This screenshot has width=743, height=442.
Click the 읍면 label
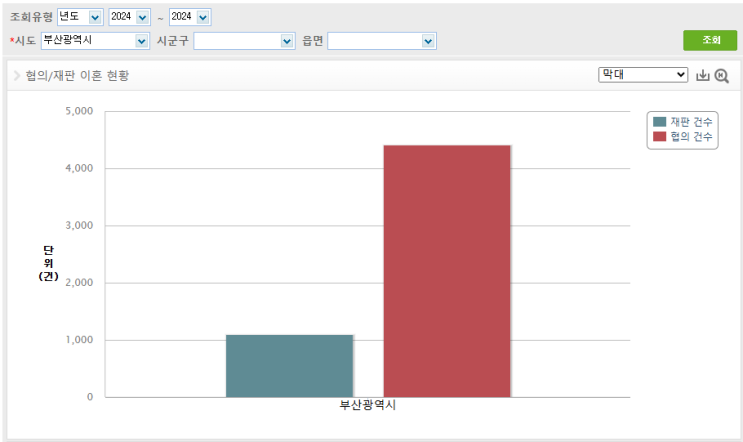[313, 41]
